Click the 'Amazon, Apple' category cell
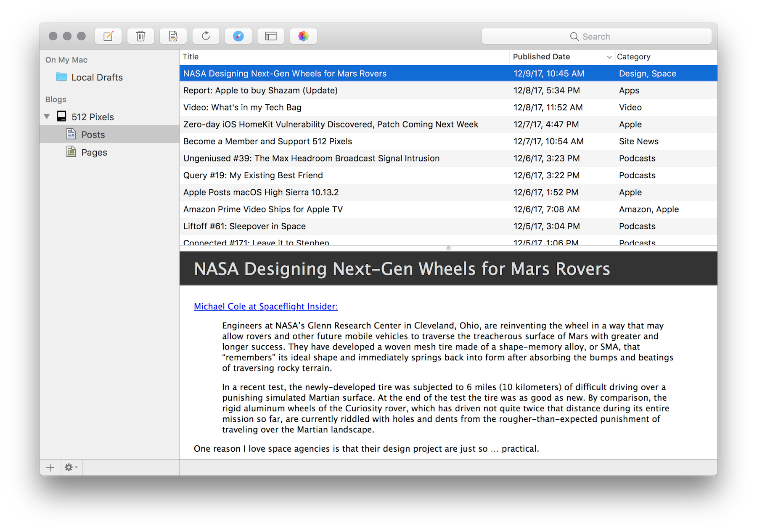This screenshot has height=532, width=757. tap(649, 209)
